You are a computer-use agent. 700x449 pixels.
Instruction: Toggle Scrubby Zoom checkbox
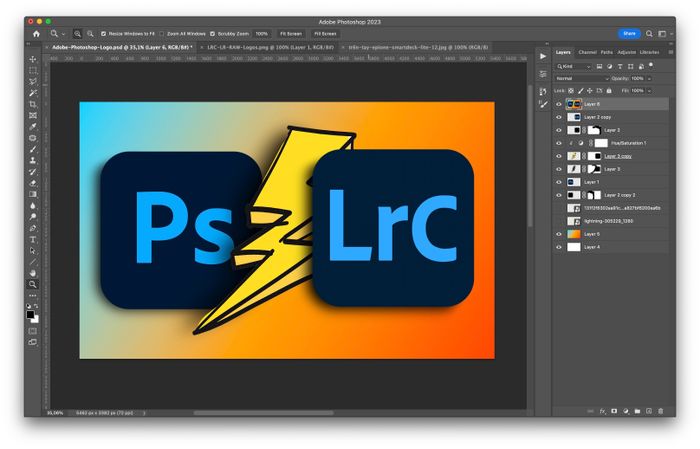point(212,34)
